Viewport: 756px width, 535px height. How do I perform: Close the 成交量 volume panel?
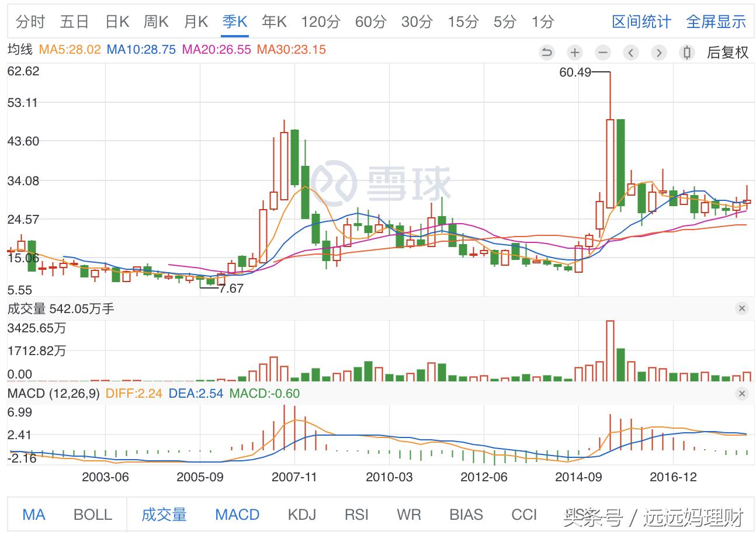[742, 308]
